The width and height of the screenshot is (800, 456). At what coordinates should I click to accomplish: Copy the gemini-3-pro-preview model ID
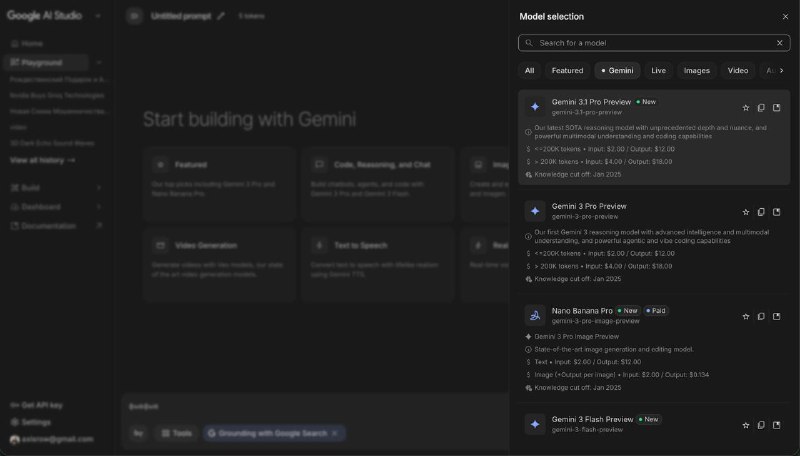pos(761,212)
